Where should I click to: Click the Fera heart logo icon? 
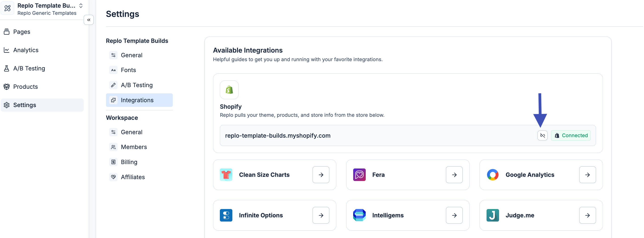click(x=359, y=175)
